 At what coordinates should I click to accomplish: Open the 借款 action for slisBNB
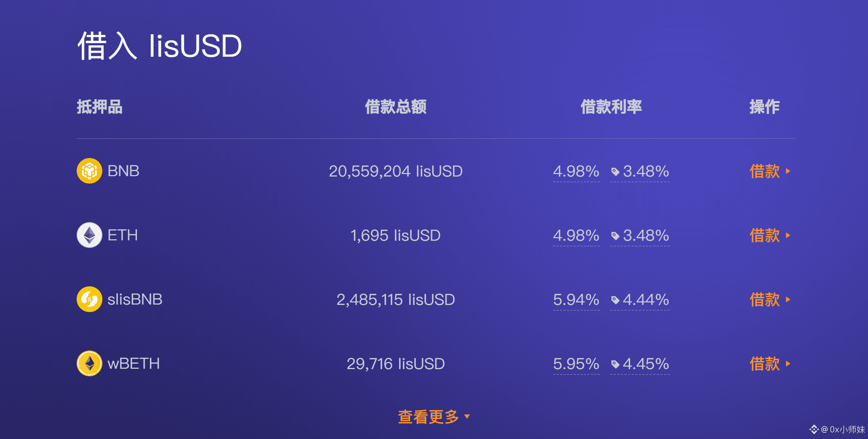(770, 300)
